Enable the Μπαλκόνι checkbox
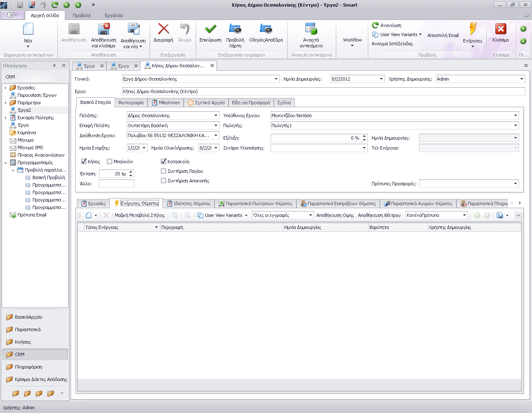Screen dimensions: 532x413 click(110, 162)
